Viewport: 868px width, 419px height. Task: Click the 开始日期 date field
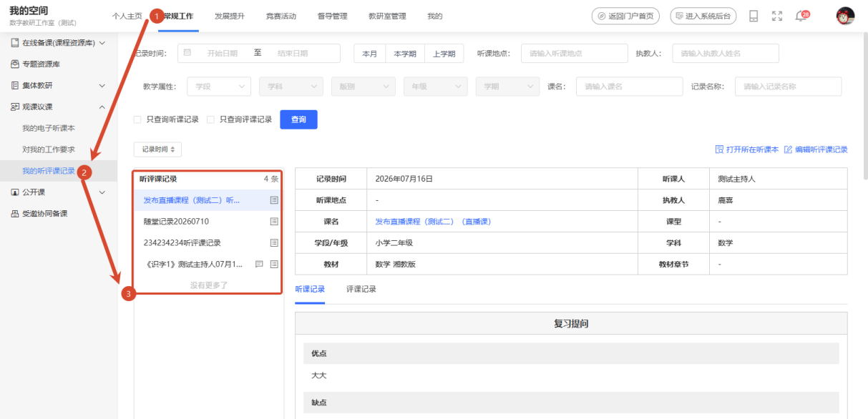pyautogui.click(x=222, y=54)
